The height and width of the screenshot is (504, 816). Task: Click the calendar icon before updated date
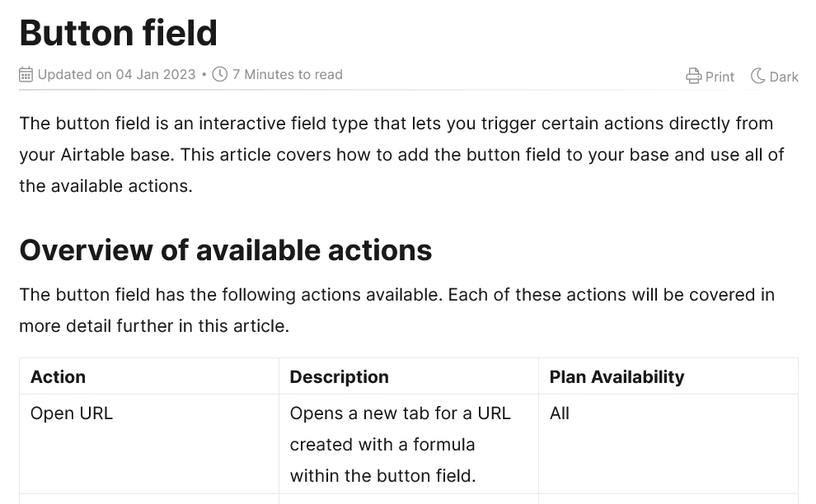[26, 74]
